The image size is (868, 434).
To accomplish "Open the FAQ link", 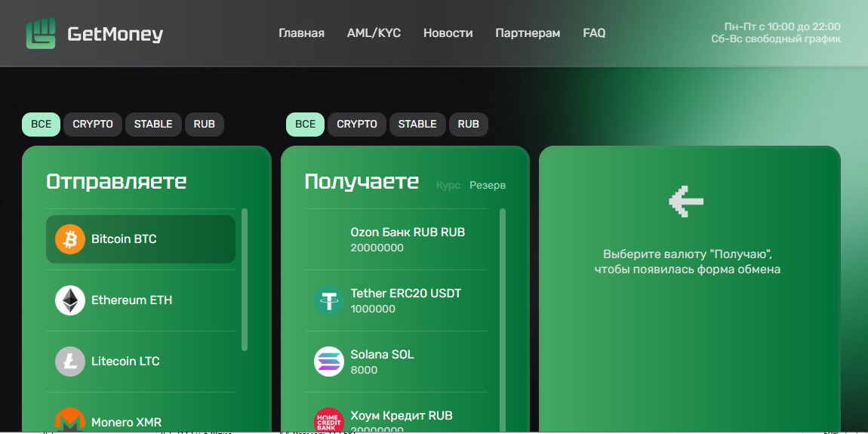I will (594, 33).
